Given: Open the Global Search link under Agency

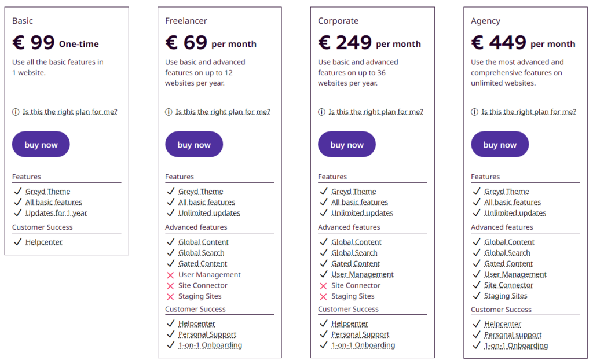Looking at the screenshot, I should tap(507, 252).
